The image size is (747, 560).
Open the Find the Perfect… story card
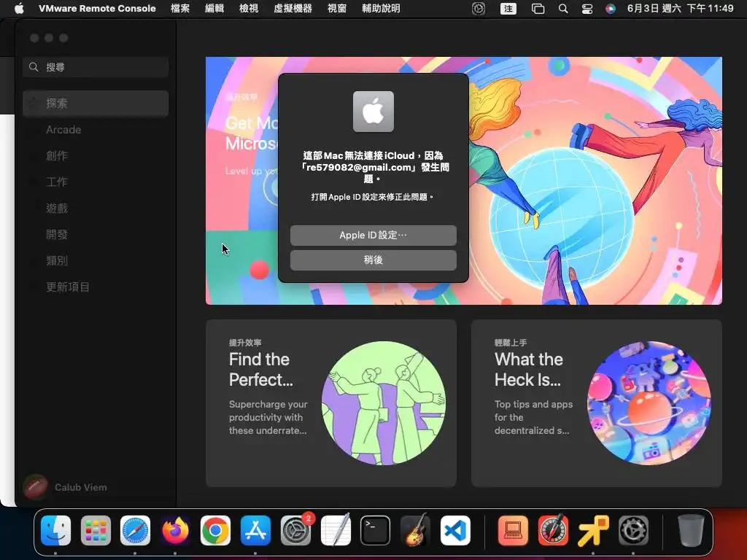331,402
